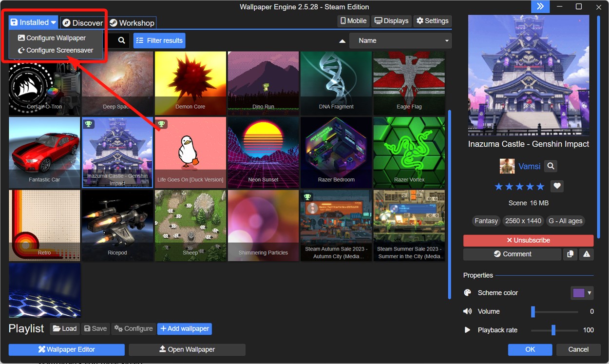The image size is (609, 364).
Task: Toggle the ascending sort arrow
Action: (x=341, y=40)
